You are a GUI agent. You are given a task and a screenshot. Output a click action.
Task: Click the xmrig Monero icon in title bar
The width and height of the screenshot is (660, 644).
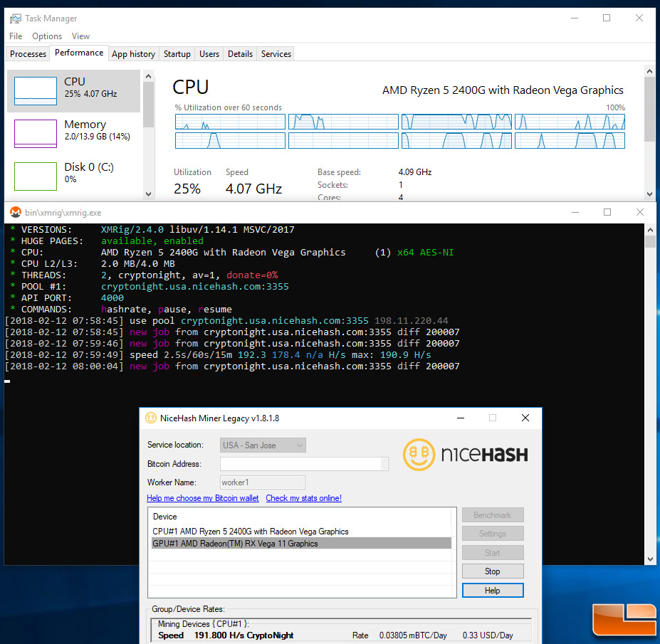click(16, 213)
